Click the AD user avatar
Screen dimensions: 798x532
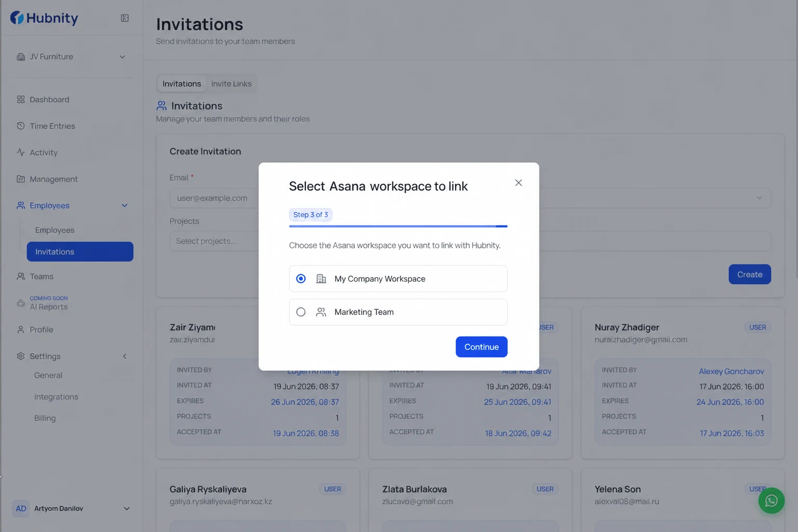point(21,509)
